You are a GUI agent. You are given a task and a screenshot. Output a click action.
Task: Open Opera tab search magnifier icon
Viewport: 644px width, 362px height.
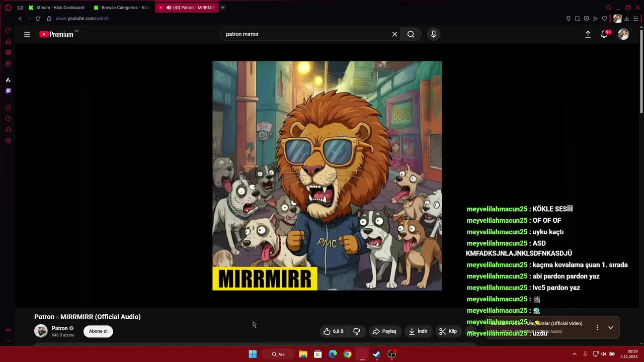click(x=608, y=8)
